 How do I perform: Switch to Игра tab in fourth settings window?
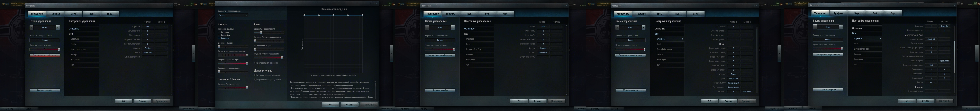[695, 13]
